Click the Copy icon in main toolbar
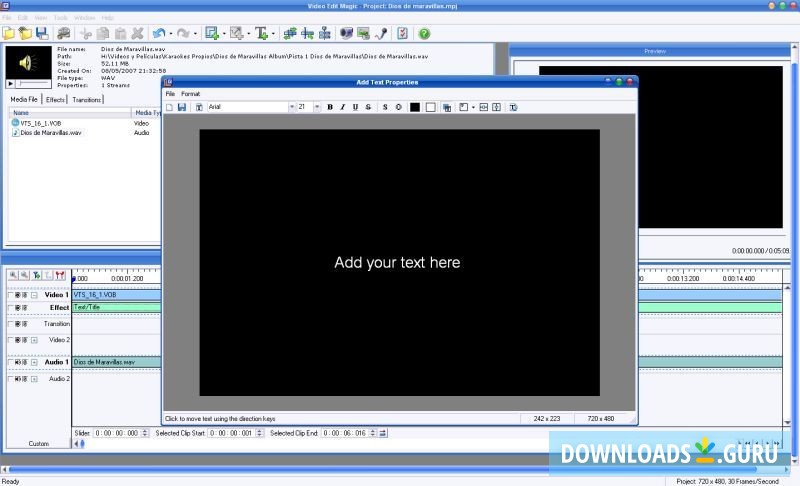The height and width of the screenshot is (486, 800). (x=103, y=34)
